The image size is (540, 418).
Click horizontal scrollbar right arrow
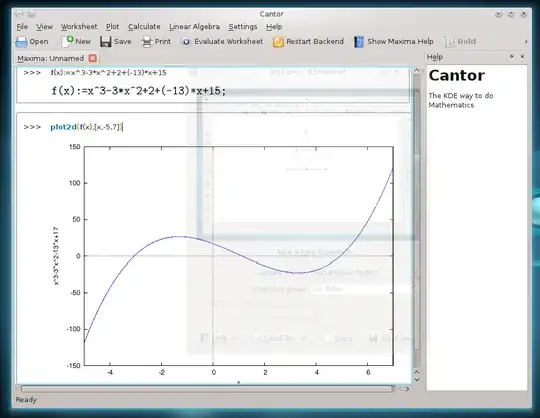tap(407, 389)
